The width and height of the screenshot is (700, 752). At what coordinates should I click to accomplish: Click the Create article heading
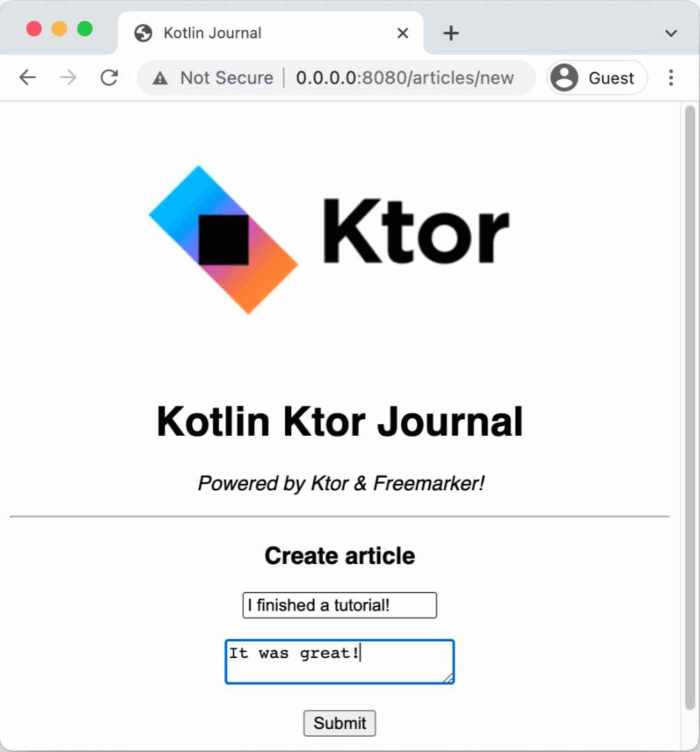click(x=340, y=556)
